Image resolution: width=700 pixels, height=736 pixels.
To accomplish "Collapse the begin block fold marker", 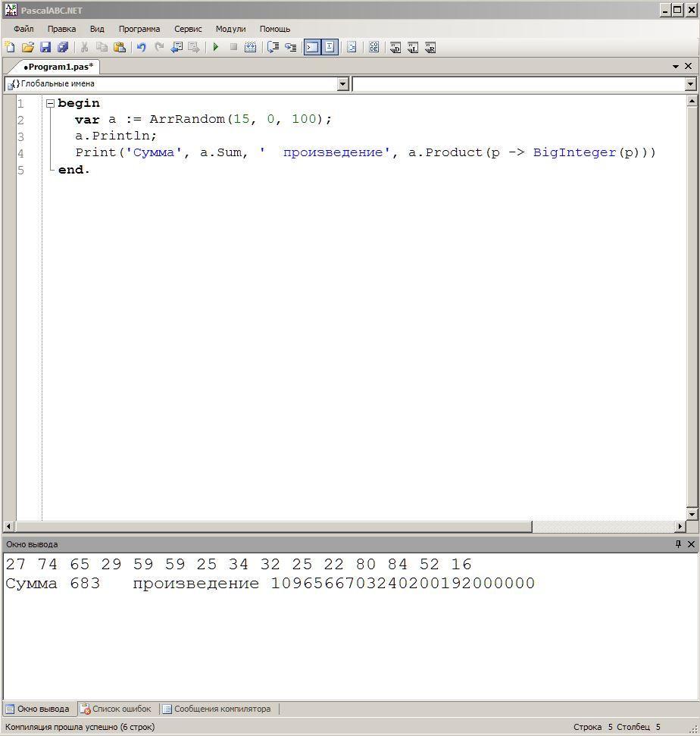I will point(50,103).
